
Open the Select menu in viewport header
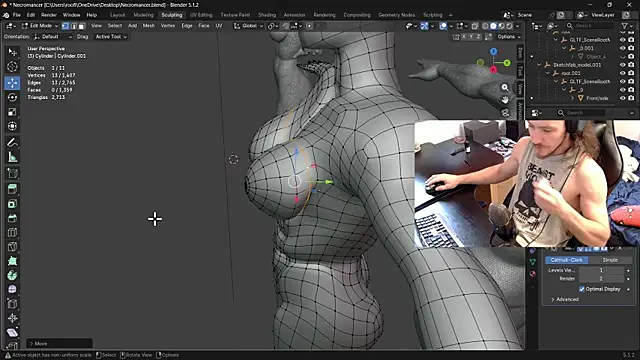click(115, 26)
